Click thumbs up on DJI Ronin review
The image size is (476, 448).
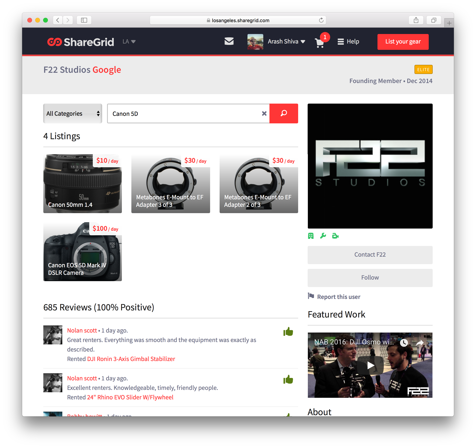[x=288, y=332]
